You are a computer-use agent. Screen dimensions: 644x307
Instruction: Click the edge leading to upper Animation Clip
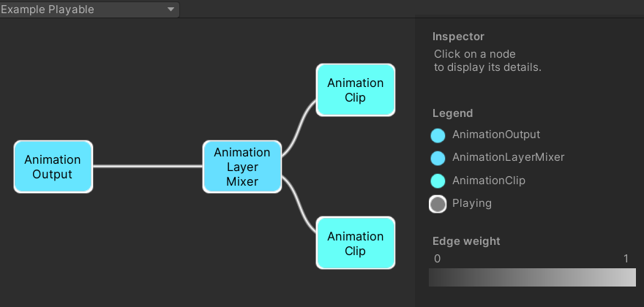coord(299,129)
